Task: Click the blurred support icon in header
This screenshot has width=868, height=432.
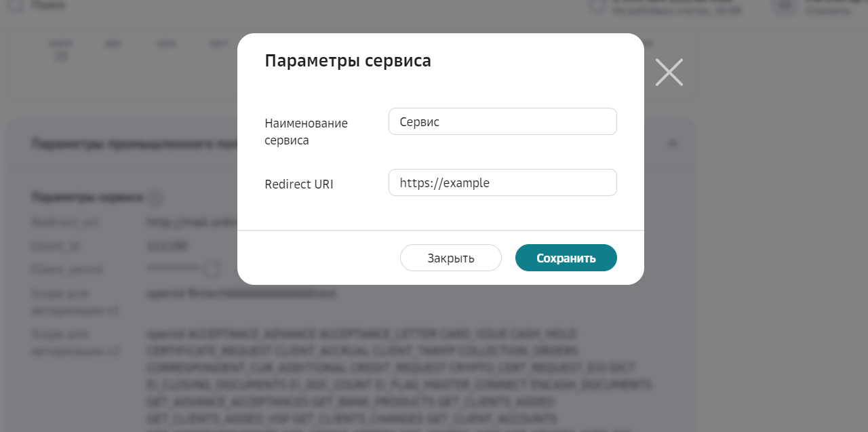Action: tap(597, 5)
